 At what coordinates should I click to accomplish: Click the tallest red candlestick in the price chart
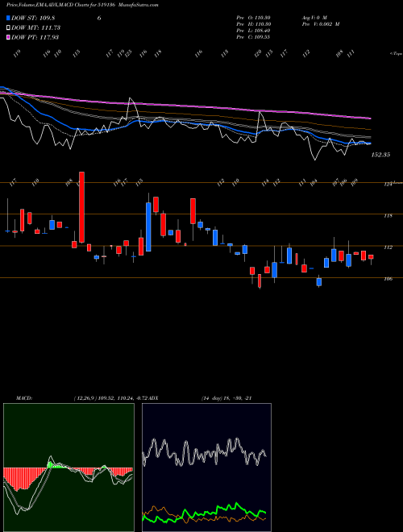pos(81,207)
